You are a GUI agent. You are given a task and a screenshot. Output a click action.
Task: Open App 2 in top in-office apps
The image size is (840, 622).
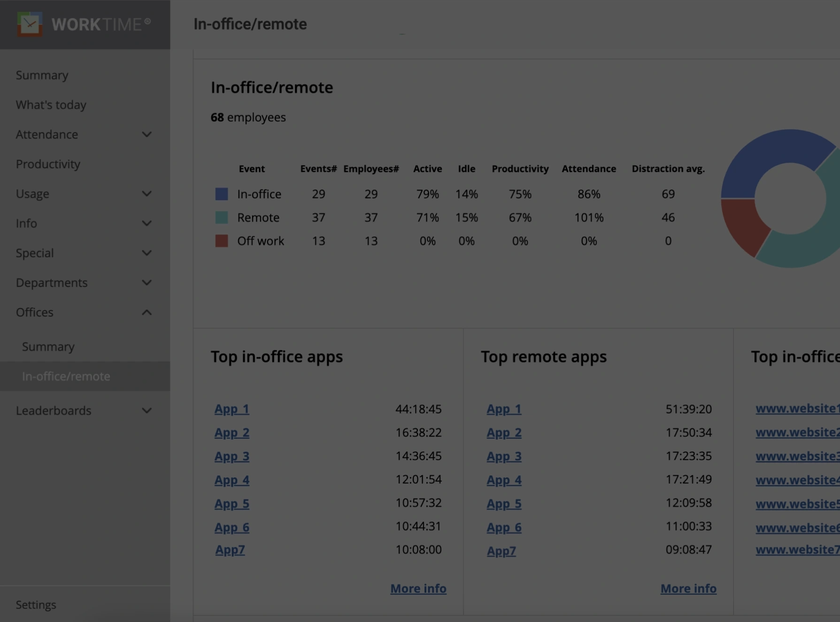[232, 433]
